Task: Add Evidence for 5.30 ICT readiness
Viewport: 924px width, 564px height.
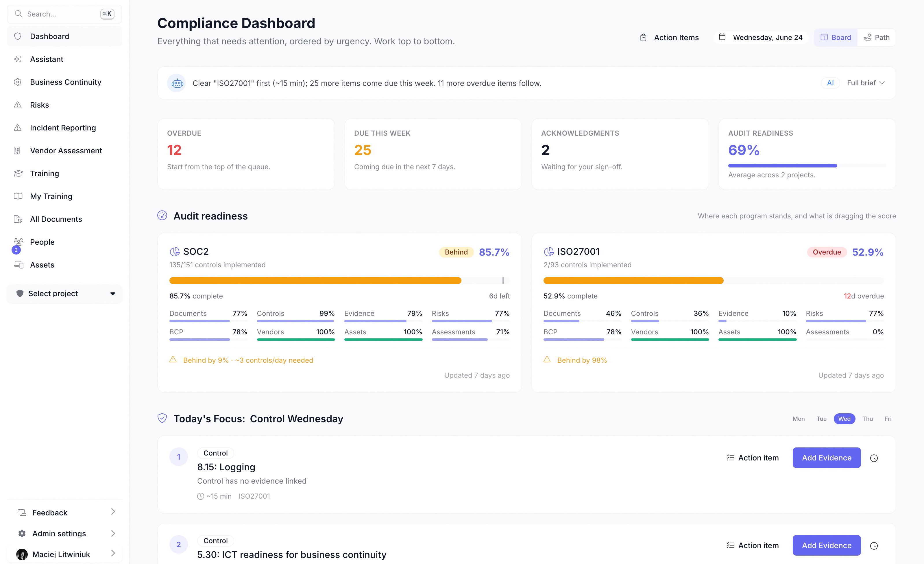Action: (x=827, y=545)
